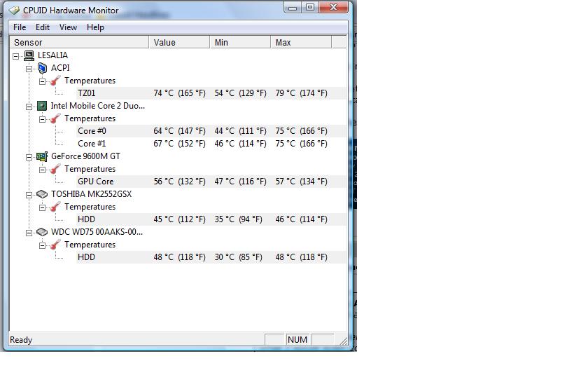Open the File menu

(20, 27)
